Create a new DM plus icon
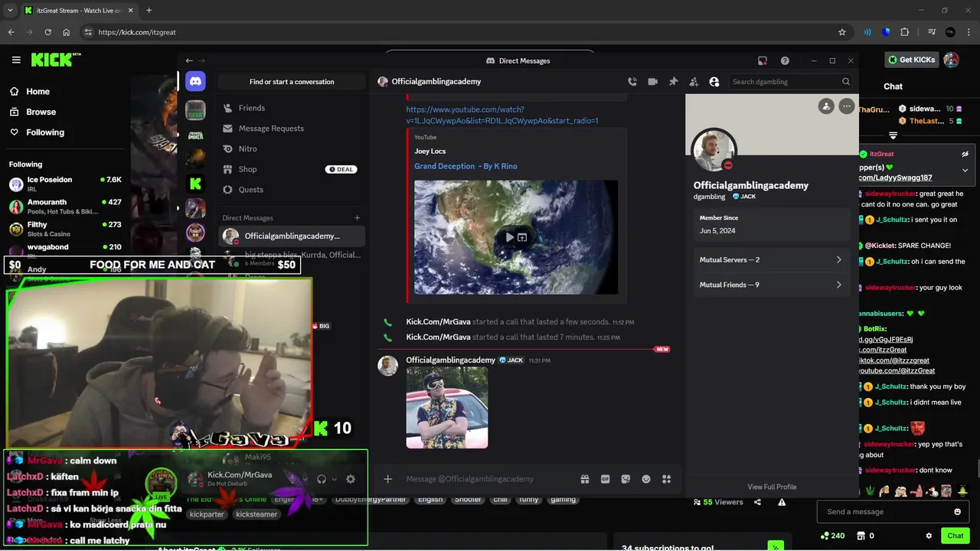The width and height of the screenshot is (980, 551). click(x=358, y=218)
